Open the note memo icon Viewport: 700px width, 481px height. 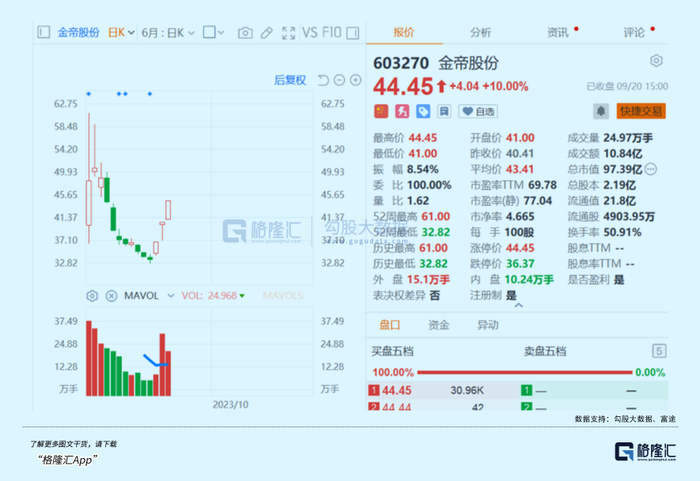coord(444,111)
